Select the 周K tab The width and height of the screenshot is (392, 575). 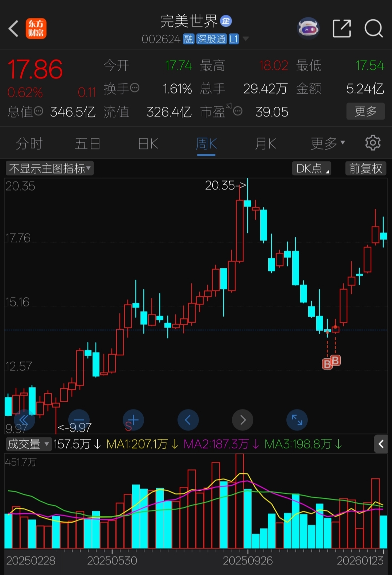tap(206, 144)
